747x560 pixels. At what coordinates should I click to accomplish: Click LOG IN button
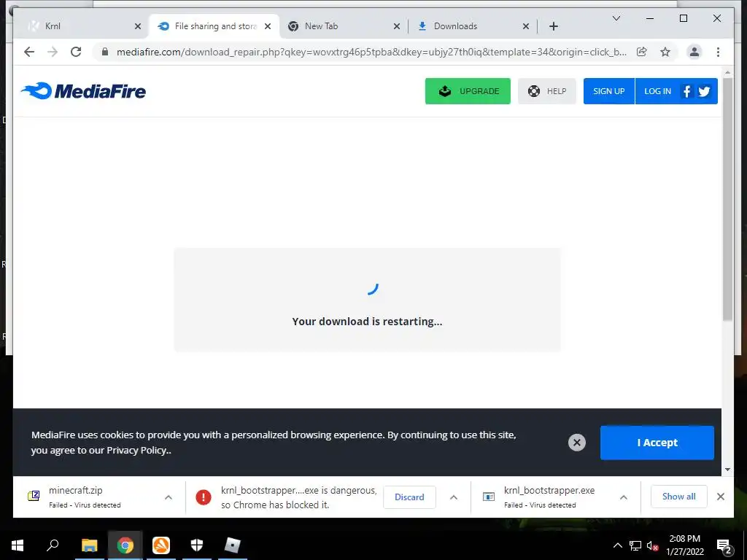(x=657, y=91)
